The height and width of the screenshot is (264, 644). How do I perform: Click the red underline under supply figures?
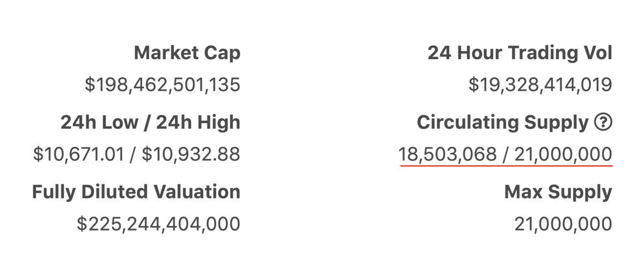[506, 166]
